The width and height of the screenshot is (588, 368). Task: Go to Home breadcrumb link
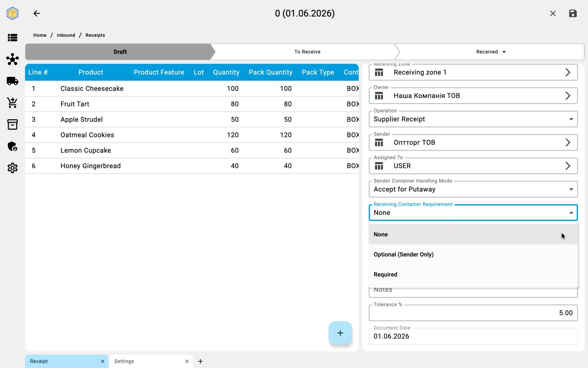(x=40, y=35)
